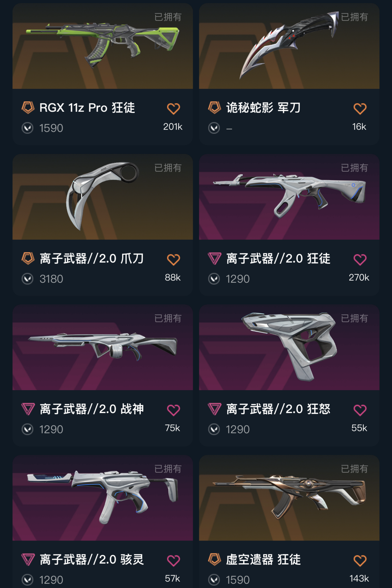View the silver karambit 爪刀 image
This screenshot has height=588, width=392.
[x=103, y=197]
